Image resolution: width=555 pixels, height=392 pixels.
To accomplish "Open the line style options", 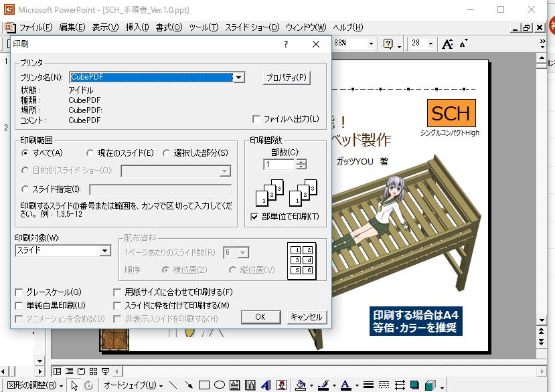I will pos(368,385).
